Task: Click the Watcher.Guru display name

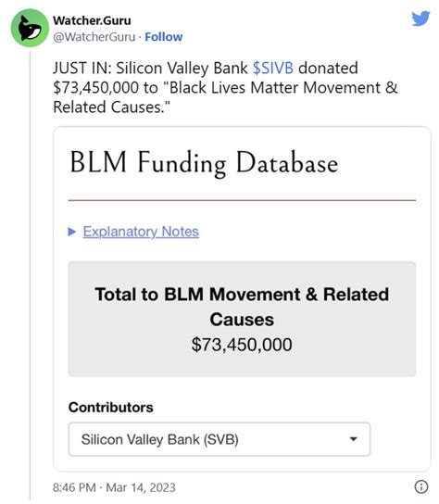Action: coord(92,20)
